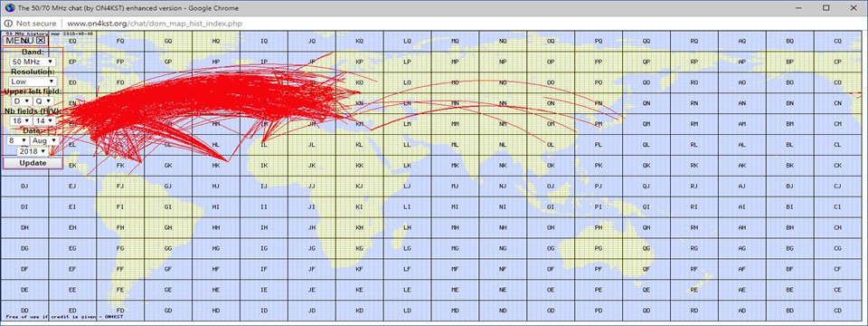The image size is (868, 326).
Task: Click the map grid field PG over Australia
Action: tap(599, 248)
